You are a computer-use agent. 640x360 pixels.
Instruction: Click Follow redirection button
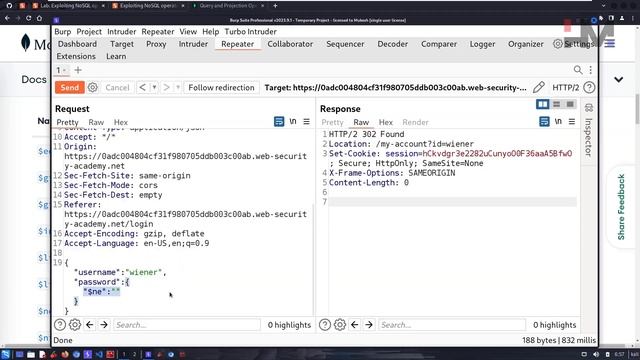click(x=221, y=88)
